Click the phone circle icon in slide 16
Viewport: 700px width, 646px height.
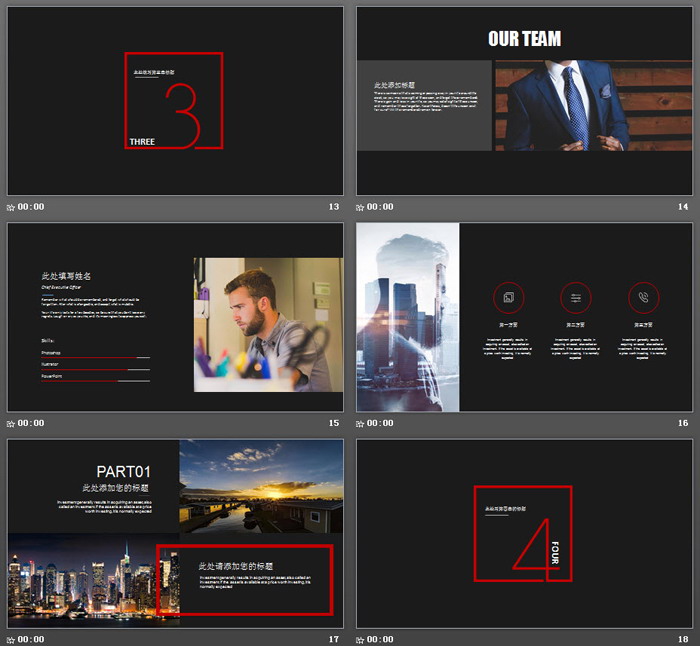click(644, 298)
